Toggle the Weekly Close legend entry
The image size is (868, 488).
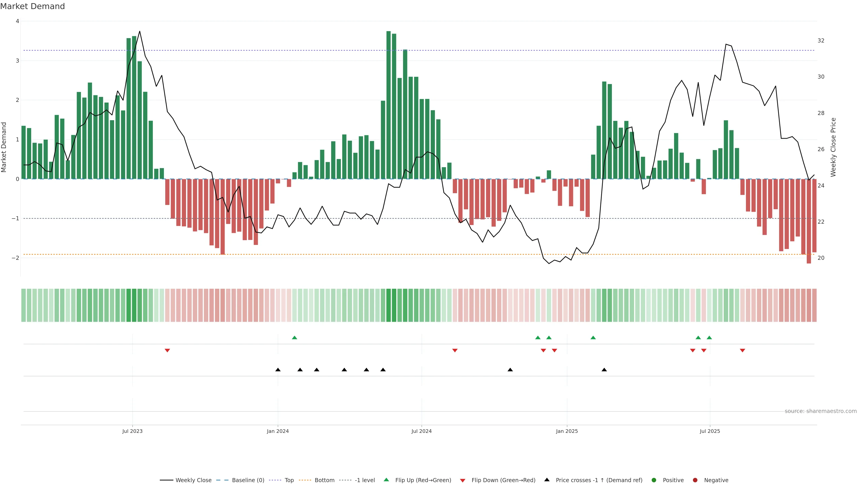193,480
